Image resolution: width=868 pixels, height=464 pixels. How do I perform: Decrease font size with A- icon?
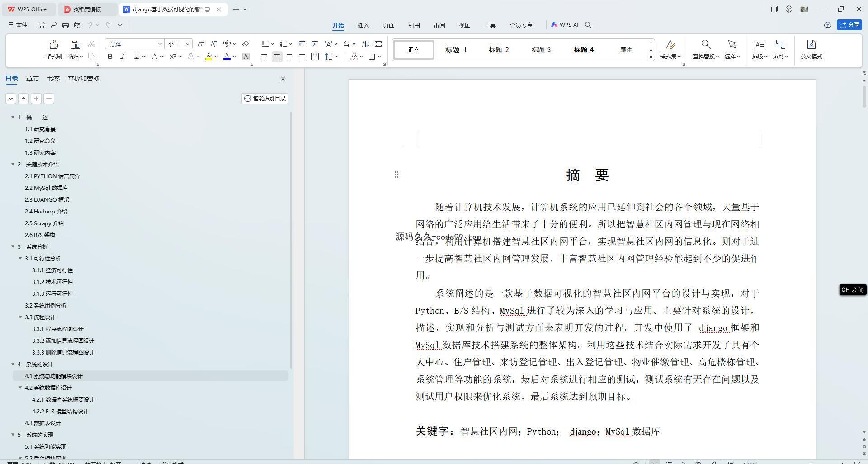point(214,44)
